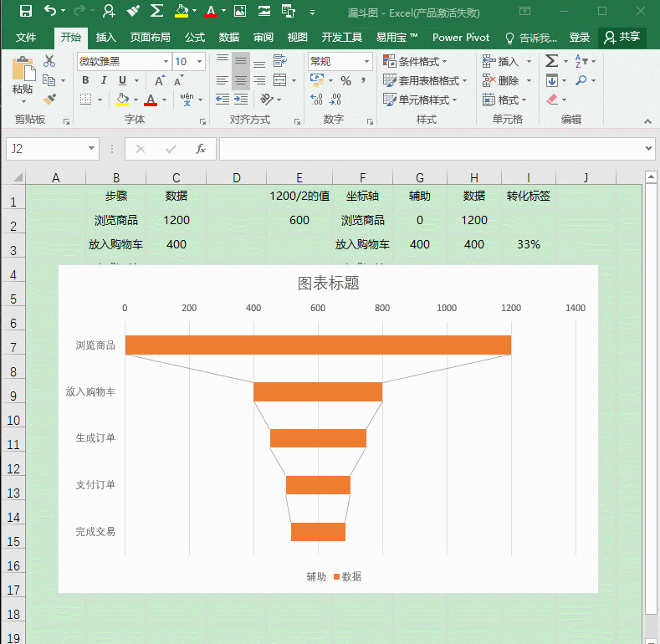Click Increase Decimal icon
Screen dimensions: 660x644
pyautogui.click(x=316, y=100)
